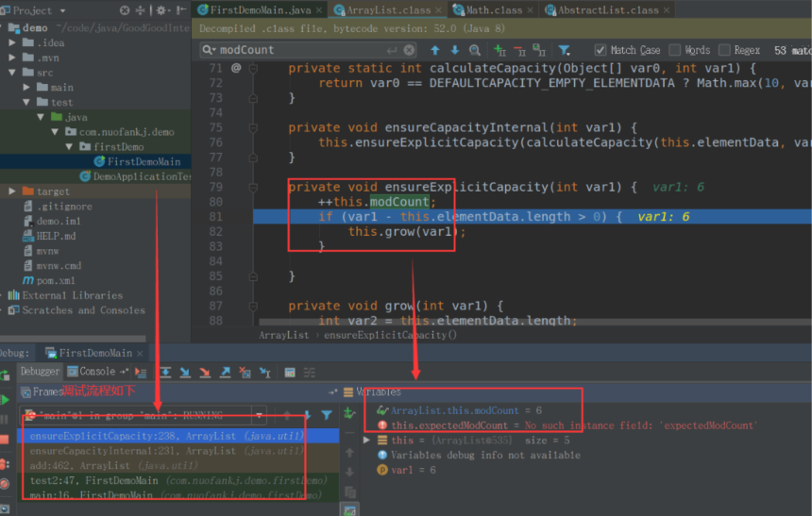
Task: Expand the target folder
Action: (x=12, y=191)
